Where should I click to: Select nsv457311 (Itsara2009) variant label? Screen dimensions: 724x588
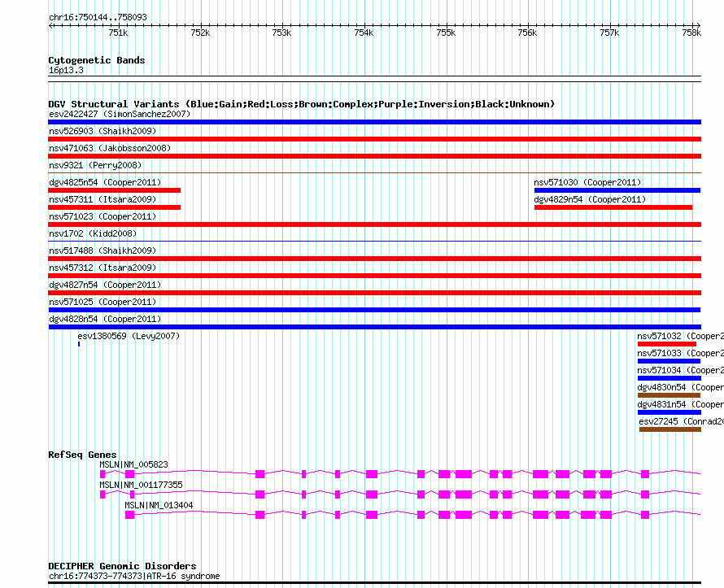pos(102,199)
